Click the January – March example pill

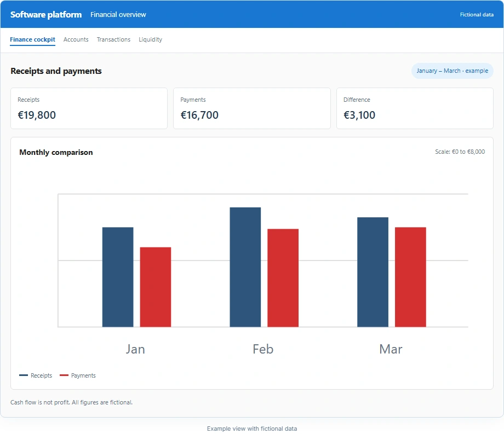pyautogui.click(x=453, y=71)
